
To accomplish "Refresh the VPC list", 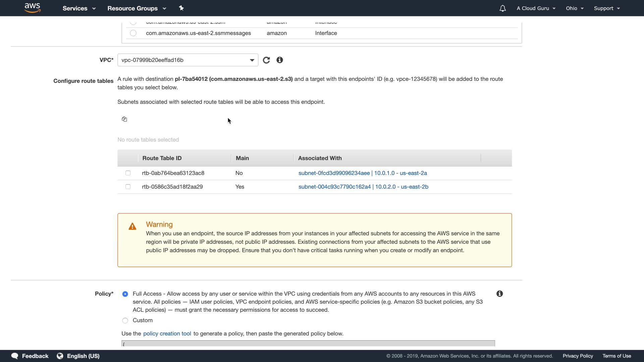I will pyautogui.click(x=266, y=60).
